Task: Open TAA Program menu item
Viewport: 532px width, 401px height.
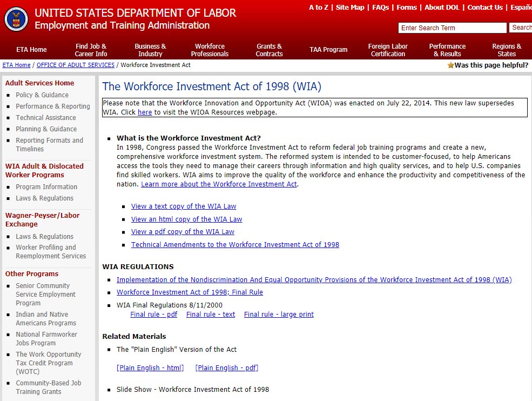Action: (328, 50)
